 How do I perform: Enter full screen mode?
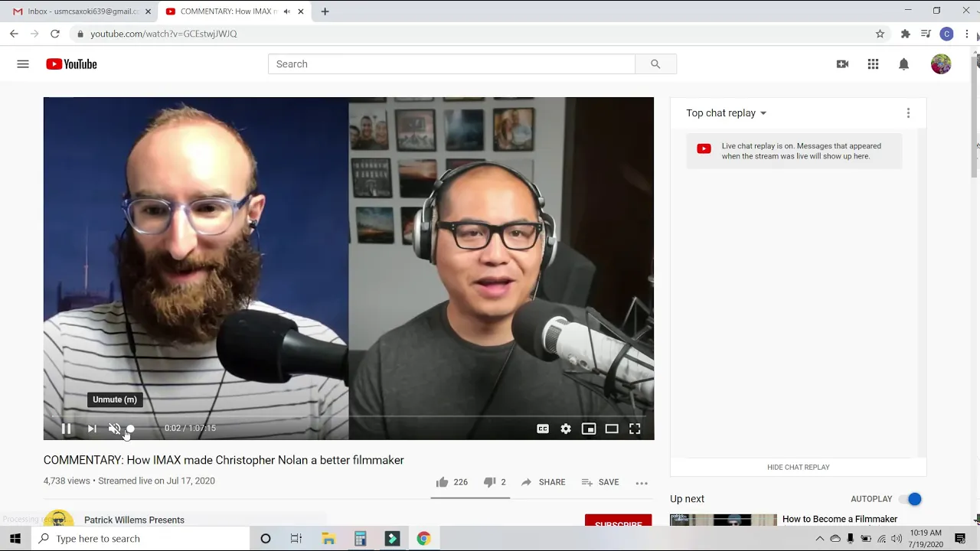pyautogui.click(x=635, y=429)
